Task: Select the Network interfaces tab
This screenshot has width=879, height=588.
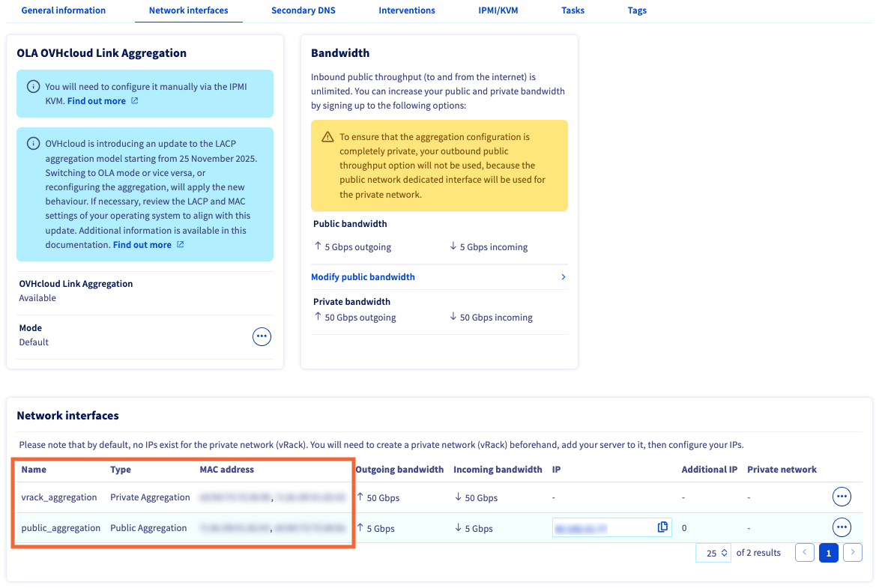Action: tap(188, 10)
